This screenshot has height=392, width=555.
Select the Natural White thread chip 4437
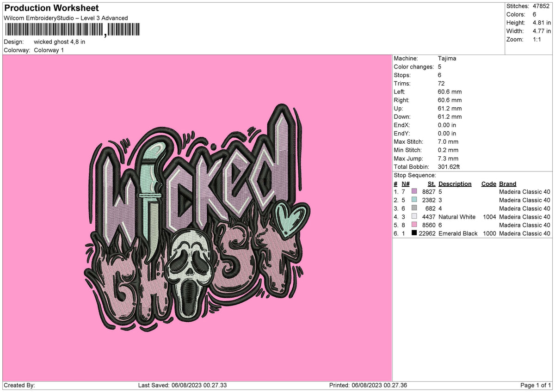tap(414, 217)
